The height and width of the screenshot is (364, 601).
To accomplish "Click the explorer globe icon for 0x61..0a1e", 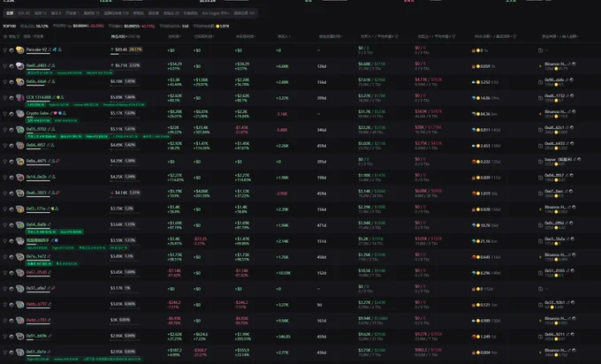I will 11,353.
